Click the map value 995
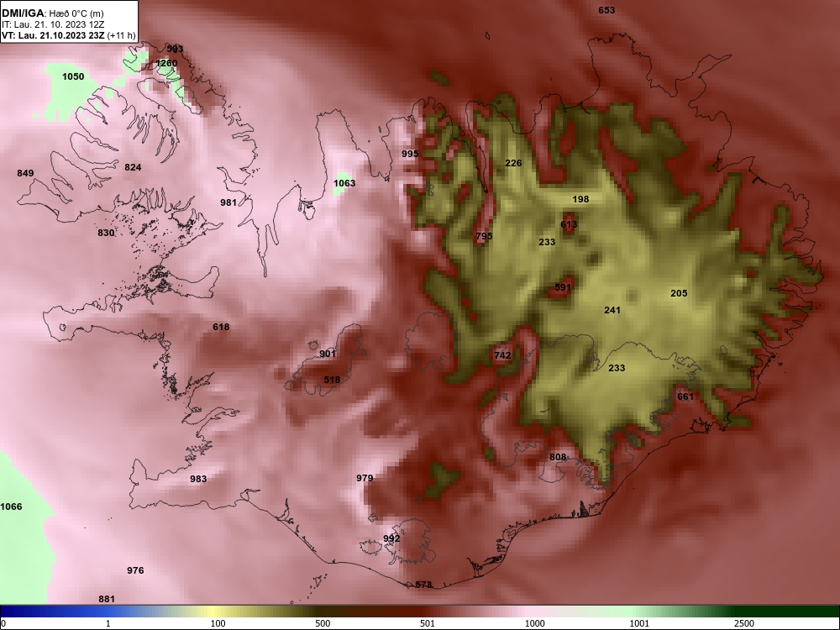Viewport: 840px width, 630px height. pyautogui.click(x=410, y=154)
